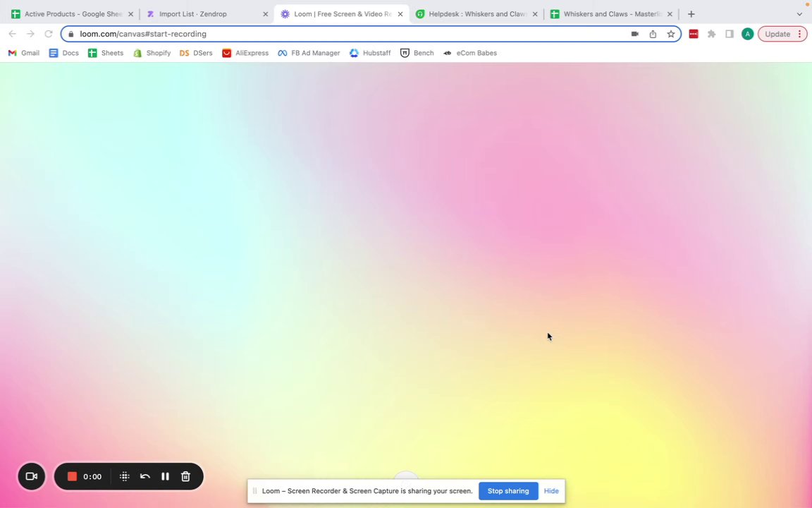Click the sharing bar drag handle
The image size is (812, 508).
coord(254,491)
